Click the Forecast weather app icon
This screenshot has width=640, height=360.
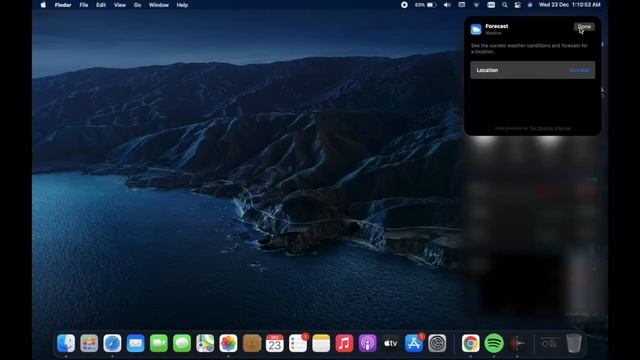[476, 29]
